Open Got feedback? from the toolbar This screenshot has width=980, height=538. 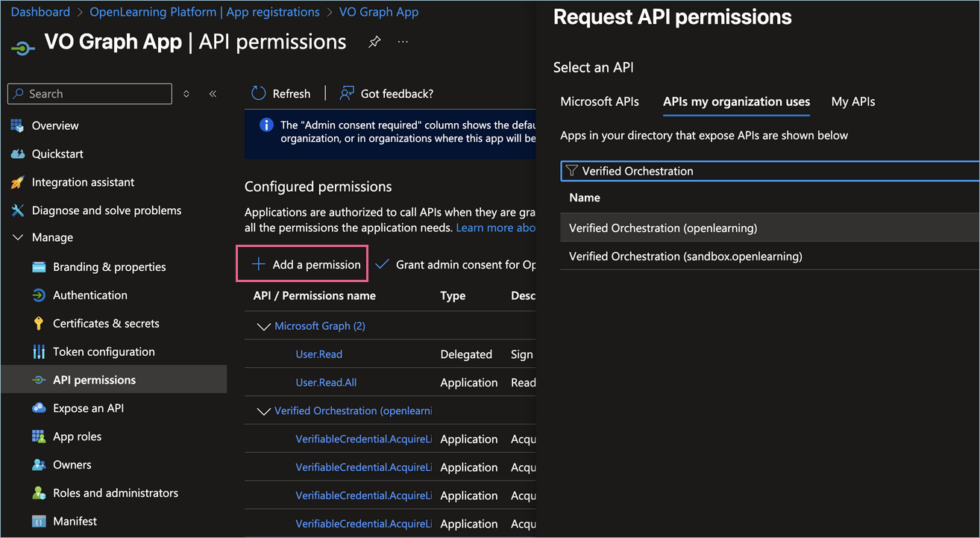(x=386, y=93)
